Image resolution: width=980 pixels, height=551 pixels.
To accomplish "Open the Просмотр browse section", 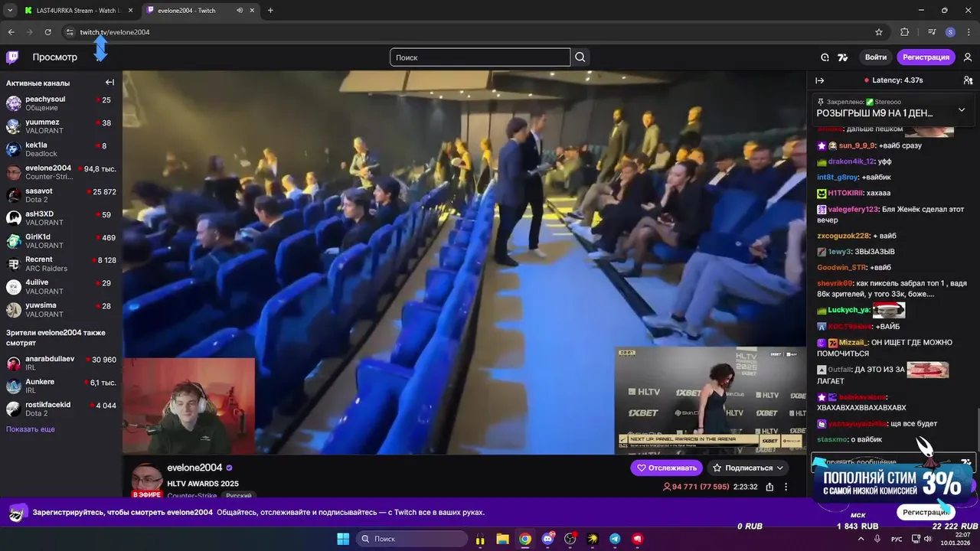I will [x=54, y=57].
